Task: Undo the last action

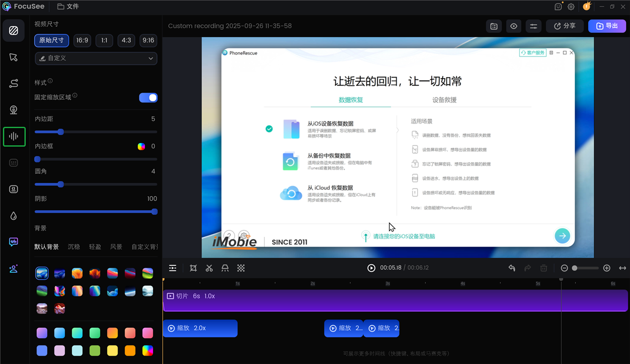Action: [512, 268]
